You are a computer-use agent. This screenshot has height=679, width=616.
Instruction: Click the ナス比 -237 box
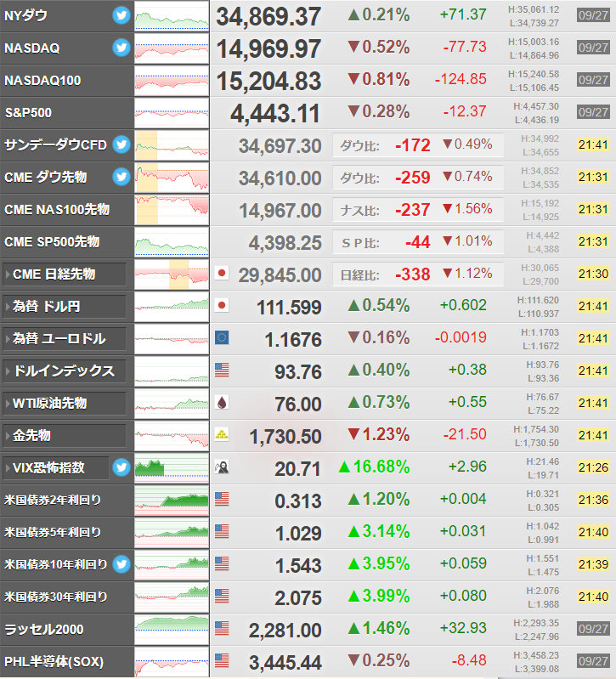tap(418, 210)
